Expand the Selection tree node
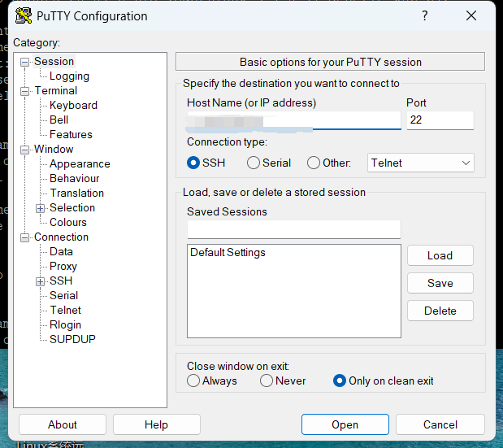The height and width of the screenshot is (448, 503). tap(40, 209)
